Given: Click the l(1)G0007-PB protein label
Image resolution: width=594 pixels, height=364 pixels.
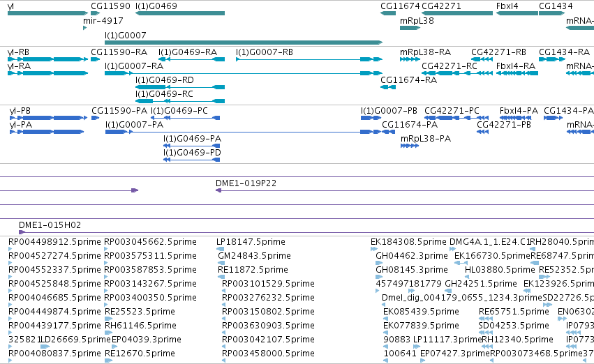Looking at the screenshot, I should [x=389, y=111].
